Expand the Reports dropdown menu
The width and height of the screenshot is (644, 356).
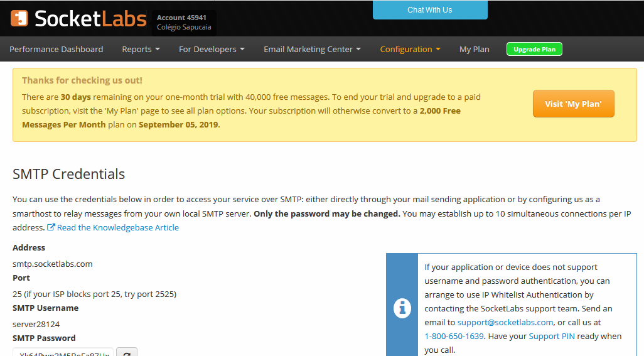click(x=141, y=49)
